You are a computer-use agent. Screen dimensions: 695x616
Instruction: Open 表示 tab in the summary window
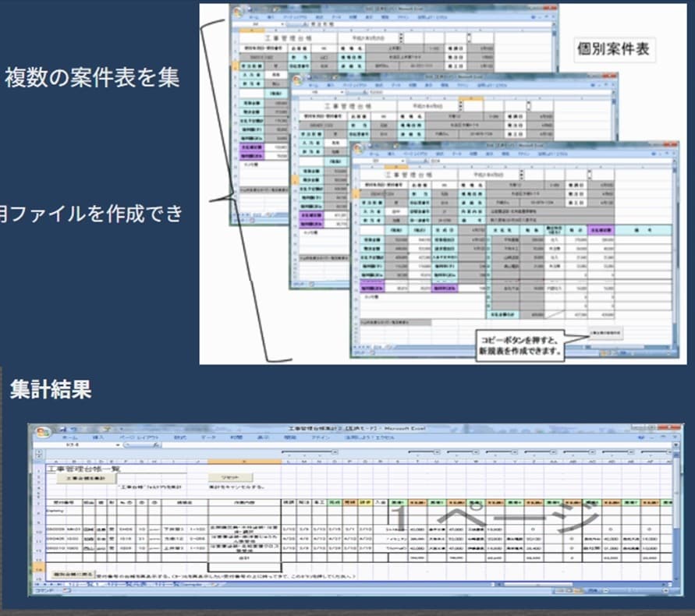pyautogui.click(x=264, y=438)
